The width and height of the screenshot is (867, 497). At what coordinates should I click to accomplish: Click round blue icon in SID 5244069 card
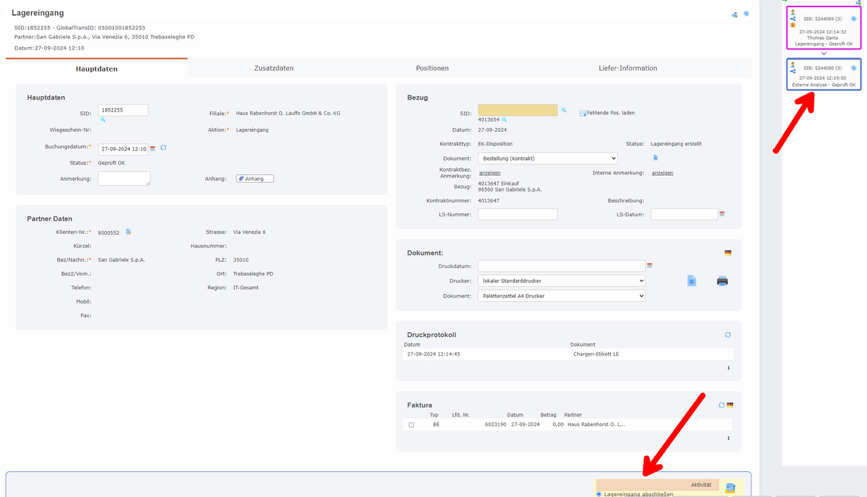click(853, 19)
